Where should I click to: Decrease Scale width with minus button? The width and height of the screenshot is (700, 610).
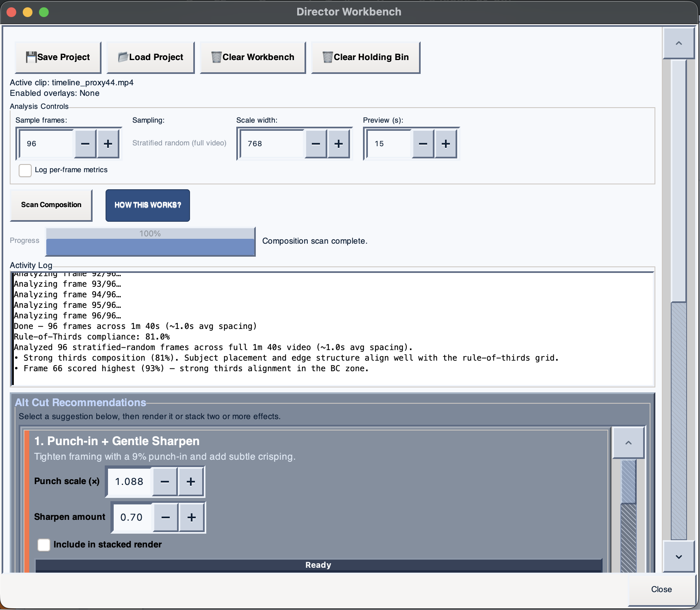(x=316, y=144)
